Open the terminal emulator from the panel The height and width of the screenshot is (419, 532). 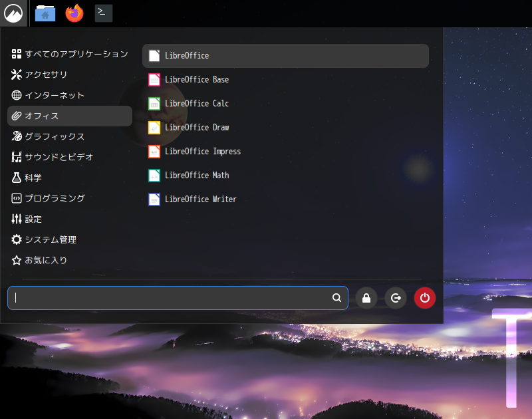pyautogui.click(x=104, y=13)
